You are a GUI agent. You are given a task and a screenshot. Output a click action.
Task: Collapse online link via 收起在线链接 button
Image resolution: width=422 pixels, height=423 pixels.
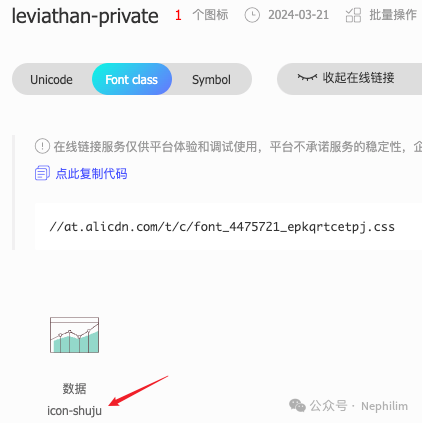point(349,79)
